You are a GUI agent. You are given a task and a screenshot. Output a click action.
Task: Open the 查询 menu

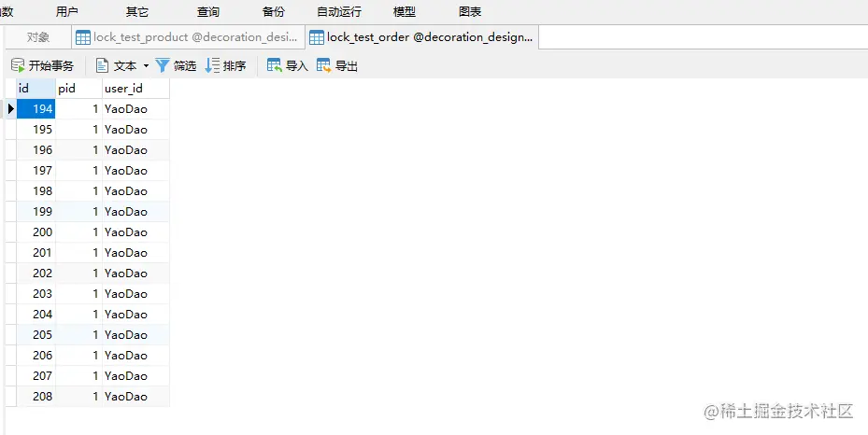(208, 11)
